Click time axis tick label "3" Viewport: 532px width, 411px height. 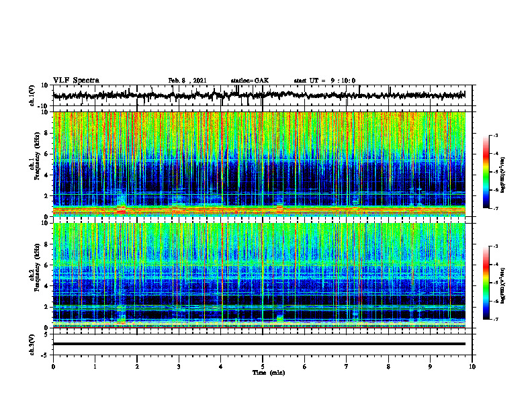[x=179, y=367]
